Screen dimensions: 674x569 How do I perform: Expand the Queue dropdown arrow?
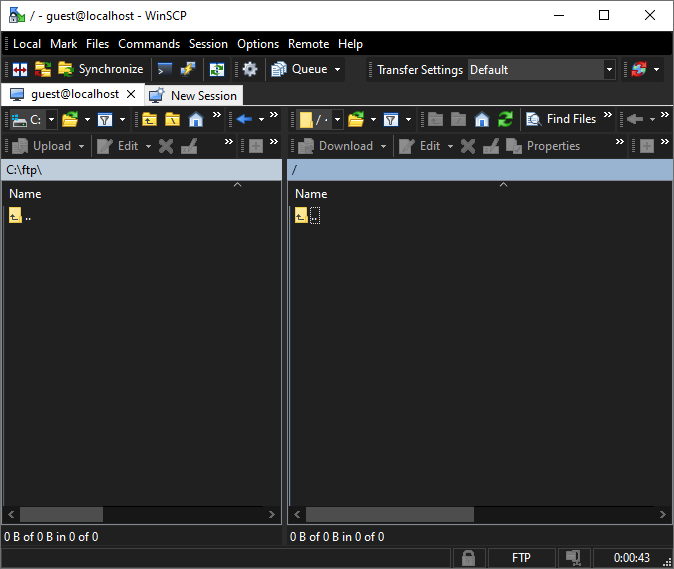click(337, 70)
